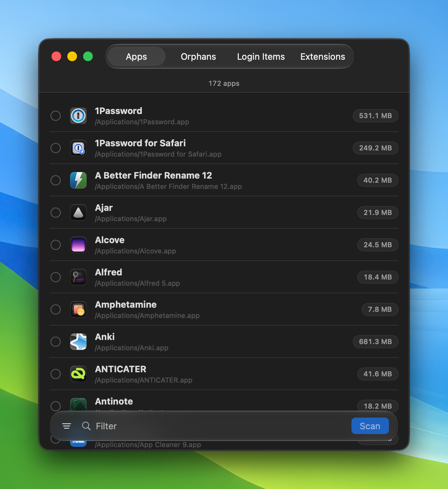Click the Alcove app name
Screen dimensions: 448x489
click(110, 240)
